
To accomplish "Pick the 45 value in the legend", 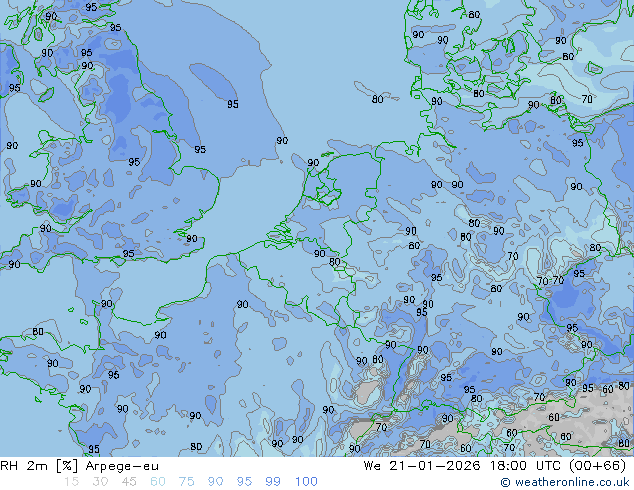I will 129,482.
